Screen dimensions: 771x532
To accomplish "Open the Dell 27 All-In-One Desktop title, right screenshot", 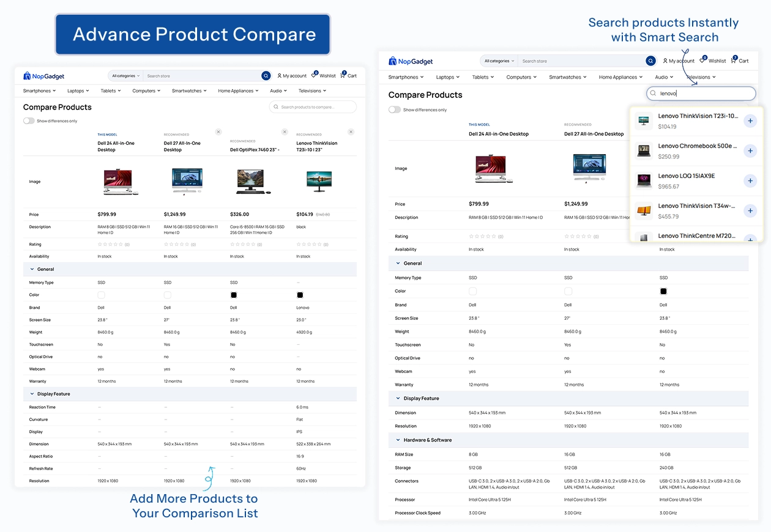I will point(594,134).
